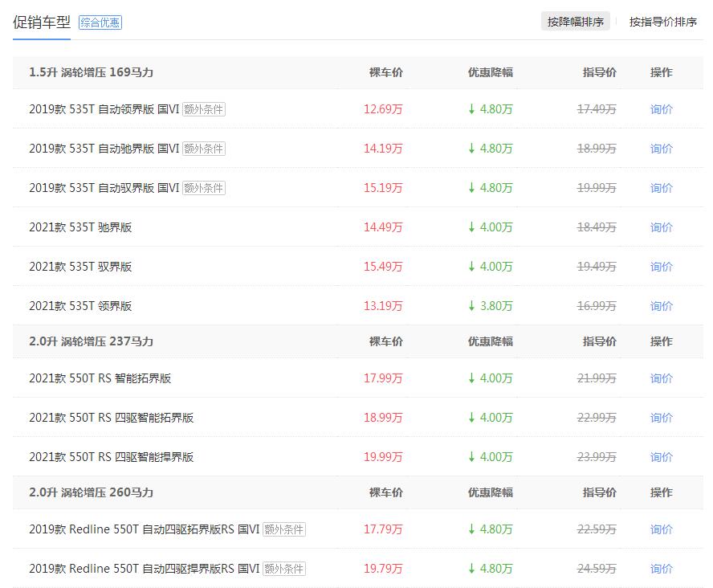Click the 16.99万 guide price

coord(597,306)
